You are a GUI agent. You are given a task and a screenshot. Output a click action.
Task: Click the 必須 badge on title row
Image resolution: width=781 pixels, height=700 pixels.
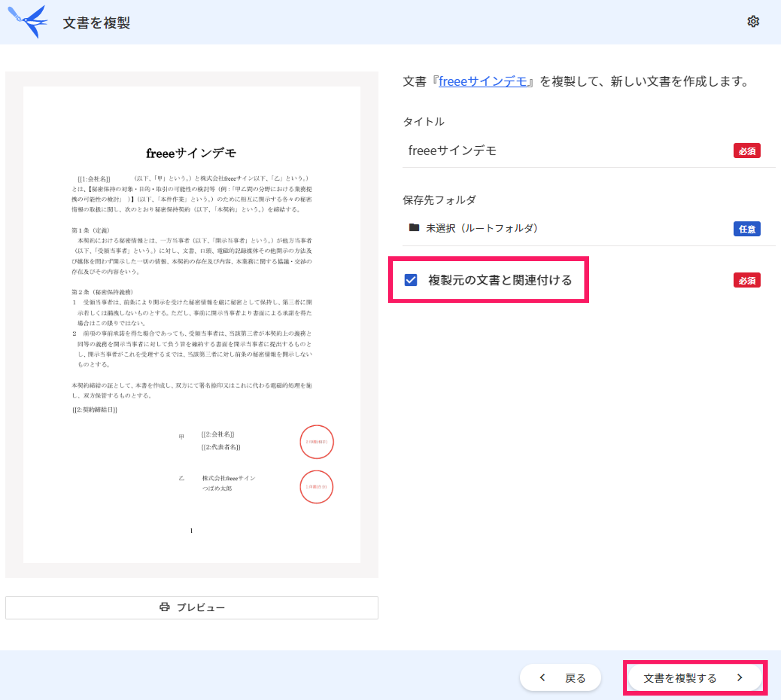tap(747, 151)
